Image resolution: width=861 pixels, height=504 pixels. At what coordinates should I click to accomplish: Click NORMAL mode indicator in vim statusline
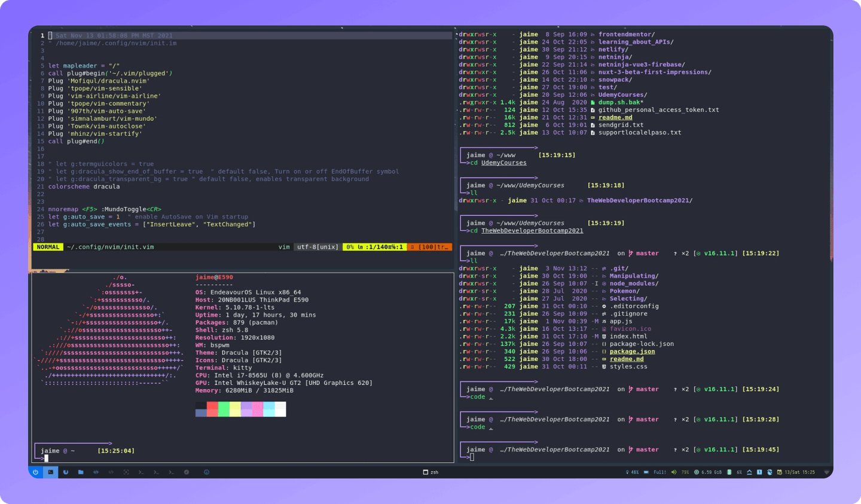pos(48,247)
